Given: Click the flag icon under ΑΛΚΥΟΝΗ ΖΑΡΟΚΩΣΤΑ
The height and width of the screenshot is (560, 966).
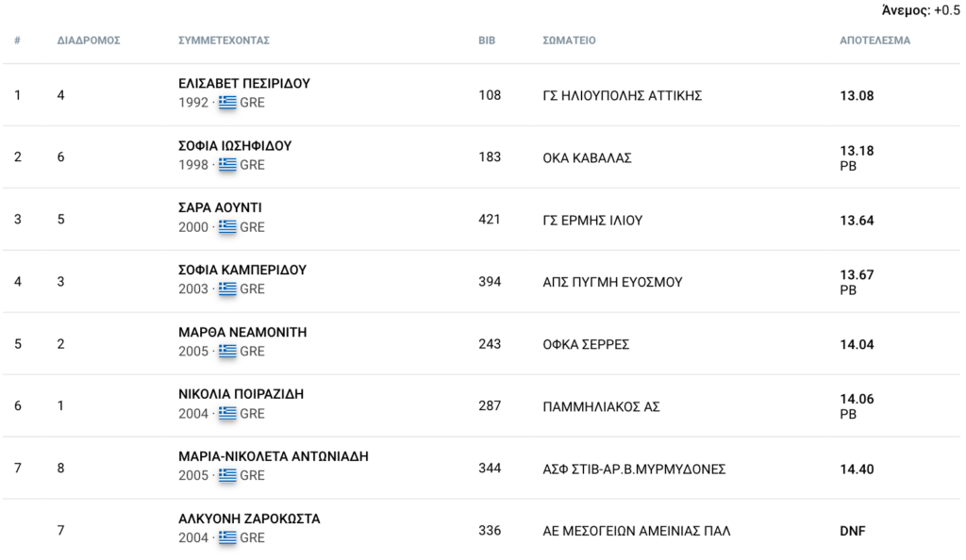Looking at the screenshot, I should [227, 537].
